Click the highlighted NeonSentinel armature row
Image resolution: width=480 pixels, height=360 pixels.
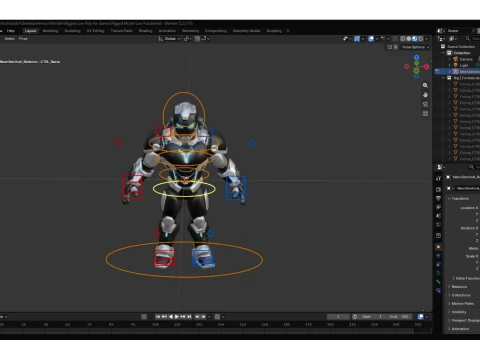(x=457, y=72)
